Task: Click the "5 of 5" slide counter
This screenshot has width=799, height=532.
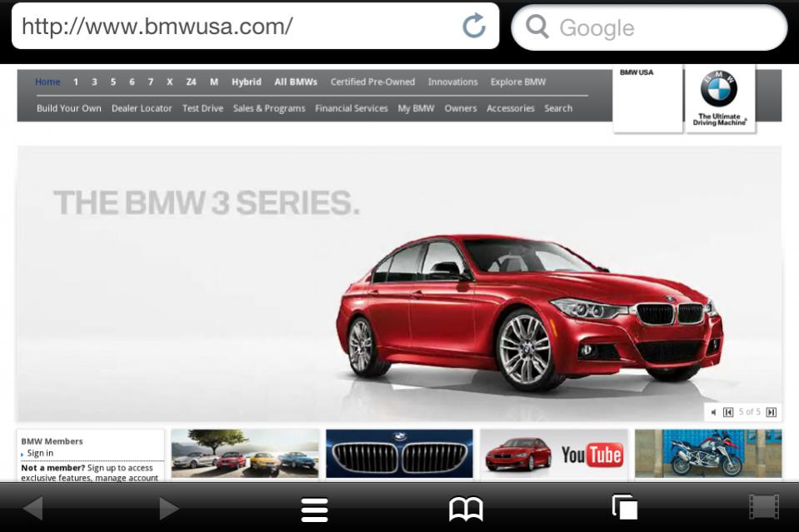Action: click(750, 412)
